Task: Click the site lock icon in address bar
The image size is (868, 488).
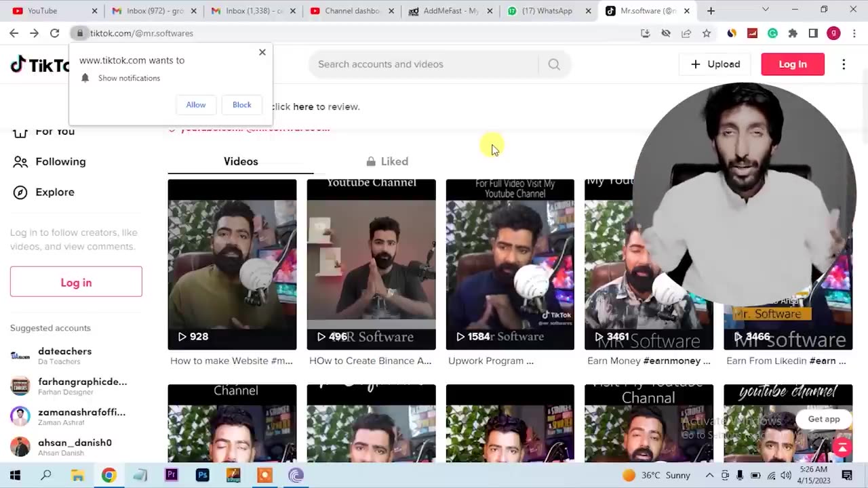Action: click(x=79, y=33)
